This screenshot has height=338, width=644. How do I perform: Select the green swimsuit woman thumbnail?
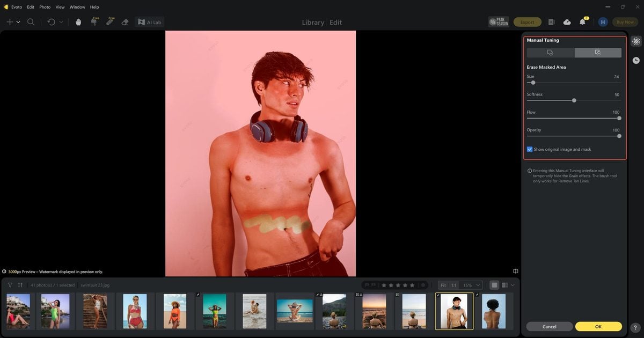(x=55, y=311)
